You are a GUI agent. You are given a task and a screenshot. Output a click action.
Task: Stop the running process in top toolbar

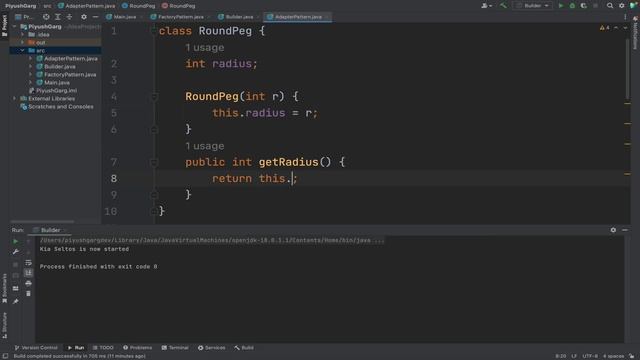[x=596, y=6]
